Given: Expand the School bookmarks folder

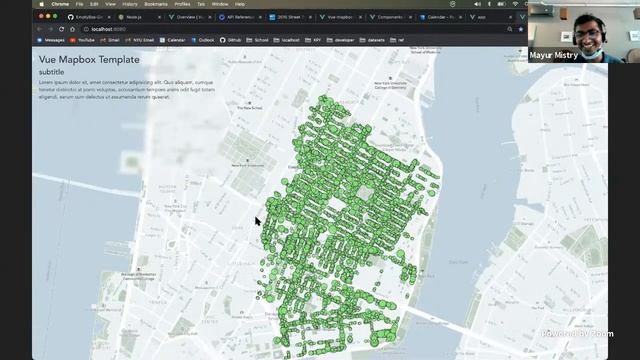Looking at the screenshot, I should point(257,40).
